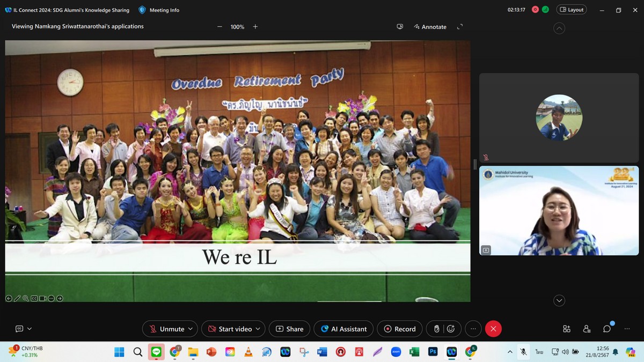Image resolution: width=644 pixels, height=362 pixels.
Task: Toggle the Record button
Action: 399,329
